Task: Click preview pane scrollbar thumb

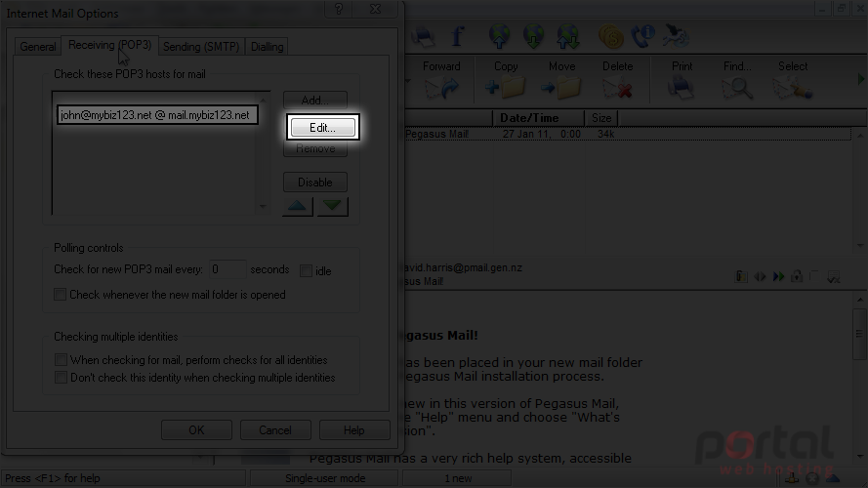Action: [859, 334]
